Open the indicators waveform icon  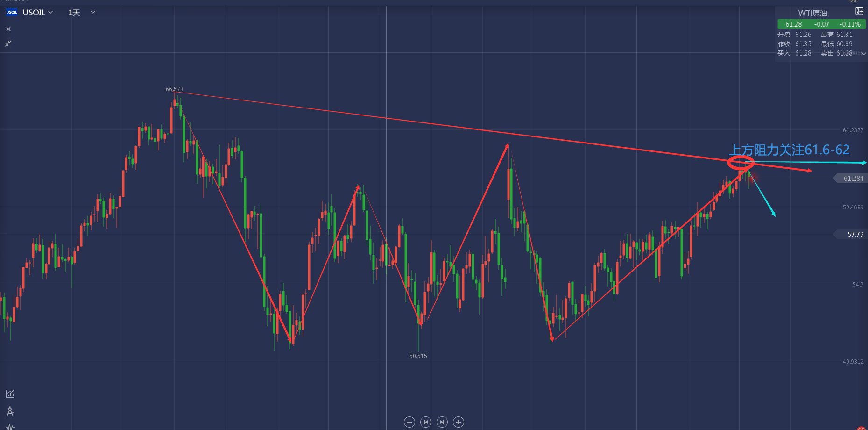pyautogui.click(x=10, y=426)
